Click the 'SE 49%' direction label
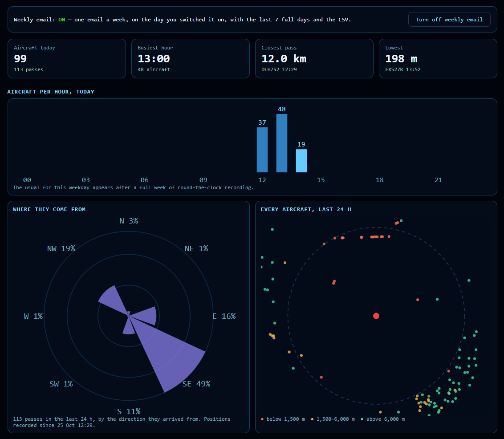Viewport: 504px width, 439px height. point(196,384)
